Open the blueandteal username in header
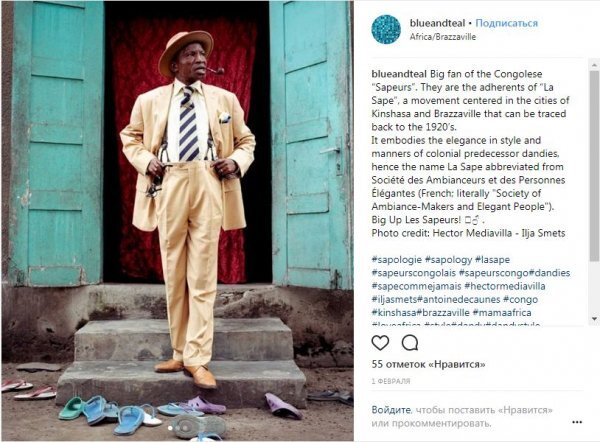Screen dimensions: 600x442 pyautogui.click(x=437, y=23)
